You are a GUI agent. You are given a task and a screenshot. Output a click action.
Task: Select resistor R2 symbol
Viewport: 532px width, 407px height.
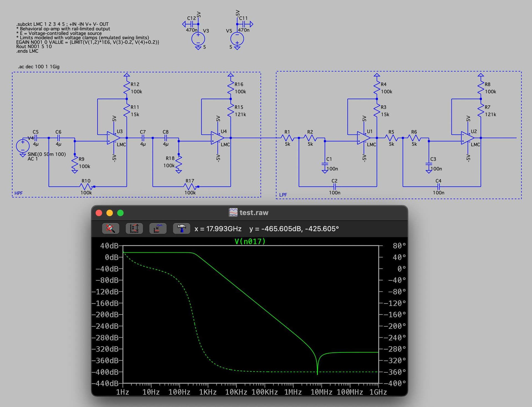click(x=310, y=138)
